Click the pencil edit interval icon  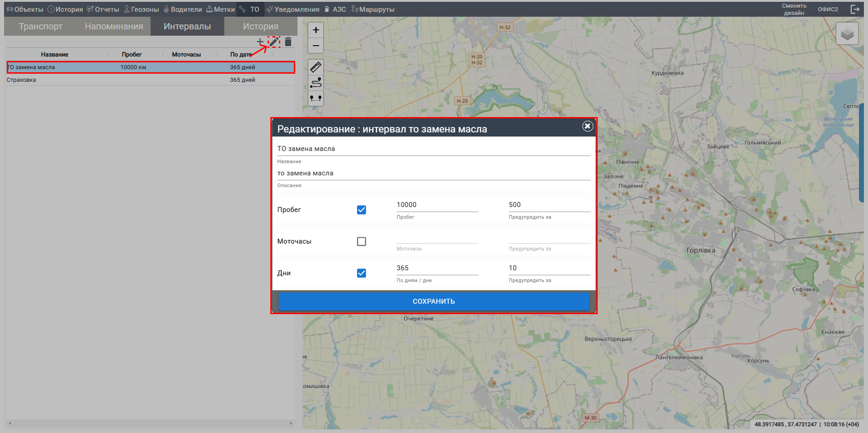[x=274, y=42]
